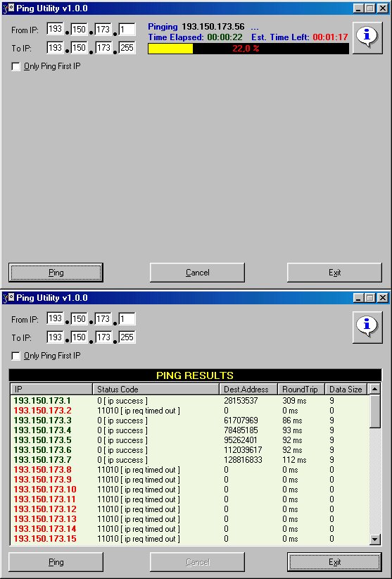Viewport: 392px width, 579px height.
Task: Click Dest.Address column header
Action: 248,390
